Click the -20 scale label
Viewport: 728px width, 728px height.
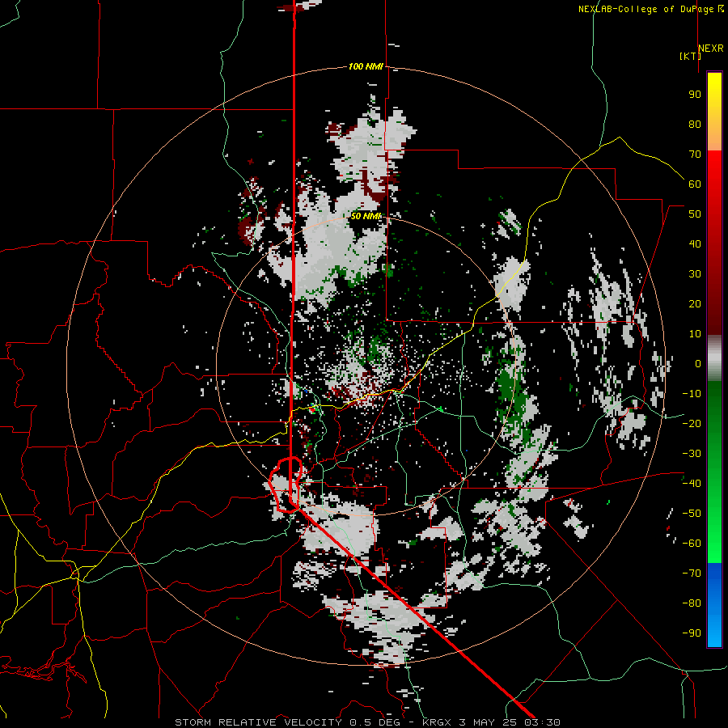pyautogui.click(x=692, y=423)
